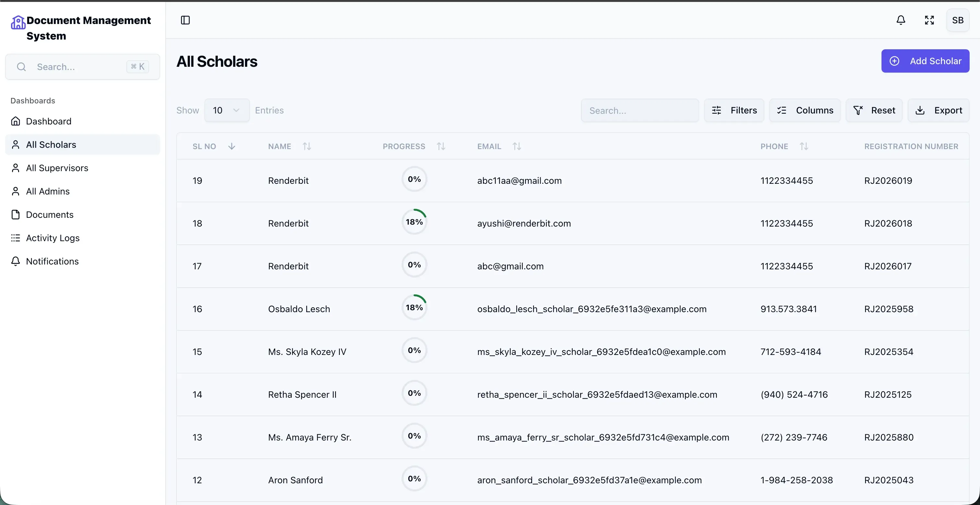Sort by SL NO column arrow
Screen dimensions: 980x505
(x=231, y=147)
